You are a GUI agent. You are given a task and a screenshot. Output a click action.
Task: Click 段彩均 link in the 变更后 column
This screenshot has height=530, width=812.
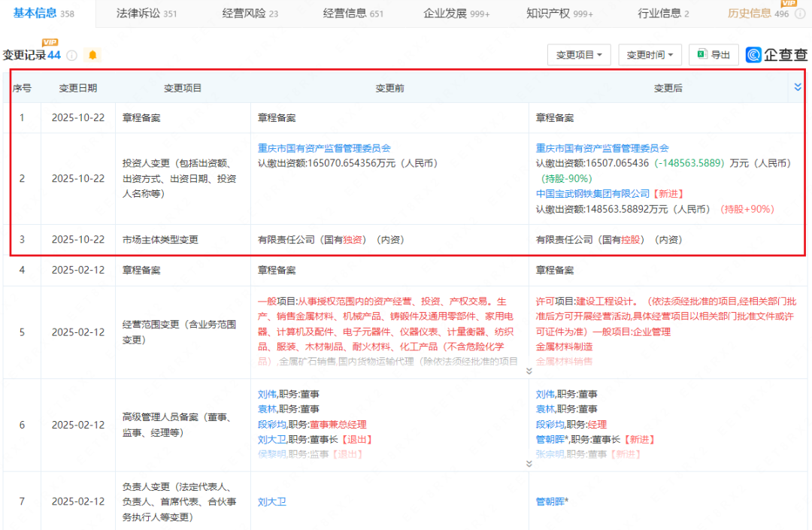pos(550,425)
